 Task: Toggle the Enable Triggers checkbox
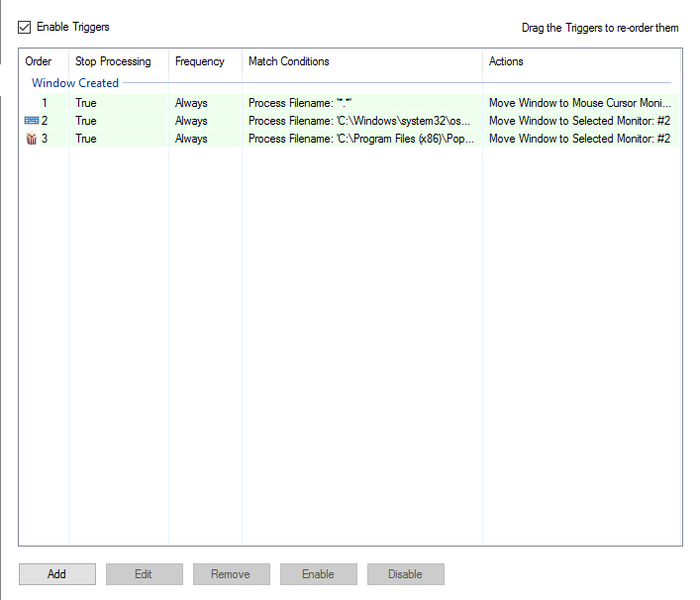(25, 27)
